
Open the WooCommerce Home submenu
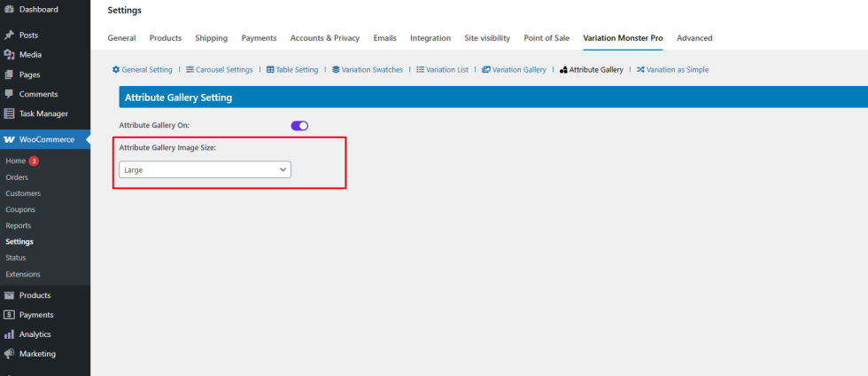tap(16, 161)
